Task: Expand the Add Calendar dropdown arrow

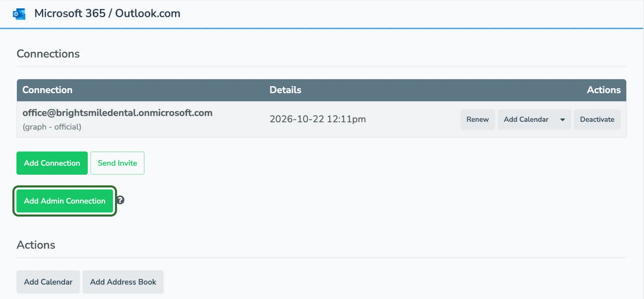Action: pos(562,120)
